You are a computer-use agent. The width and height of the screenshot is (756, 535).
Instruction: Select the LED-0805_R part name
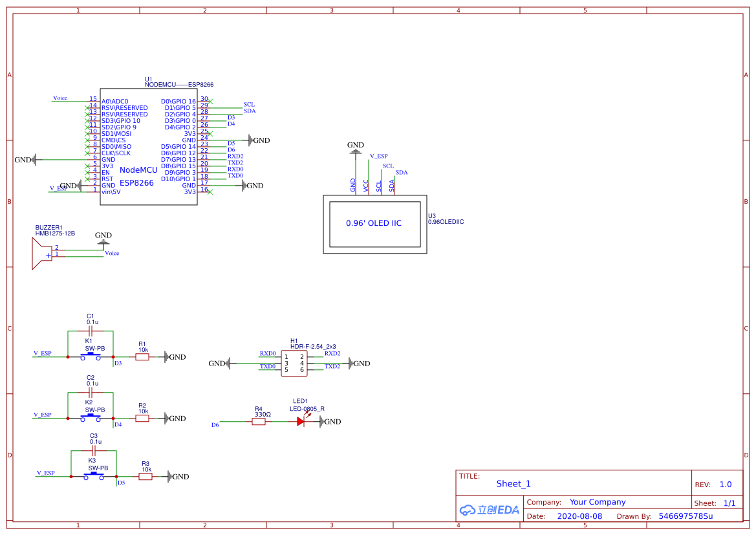click(x=307, y=409)
